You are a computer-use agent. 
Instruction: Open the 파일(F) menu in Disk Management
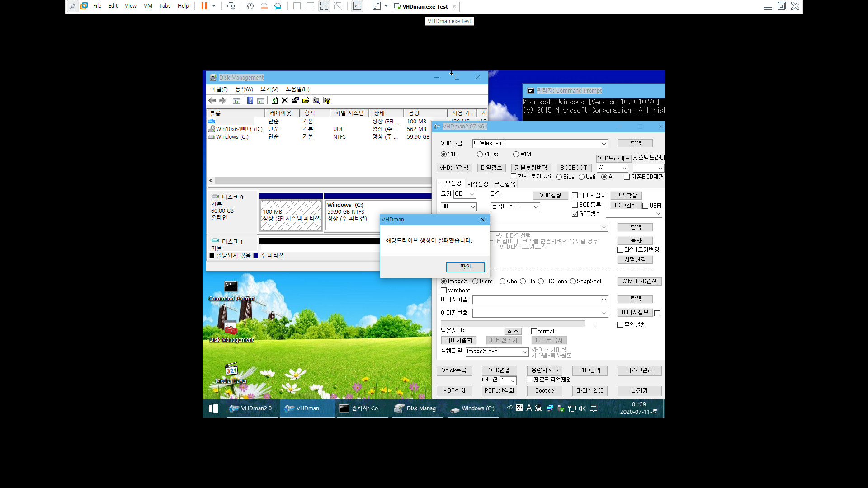click(219, 89)
